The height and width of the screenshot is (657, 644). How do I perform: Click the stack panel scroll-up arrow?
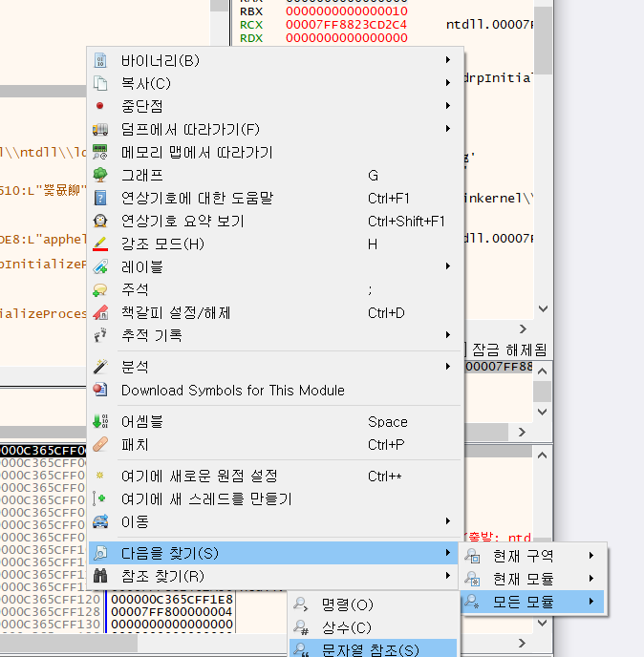point(542,456)
